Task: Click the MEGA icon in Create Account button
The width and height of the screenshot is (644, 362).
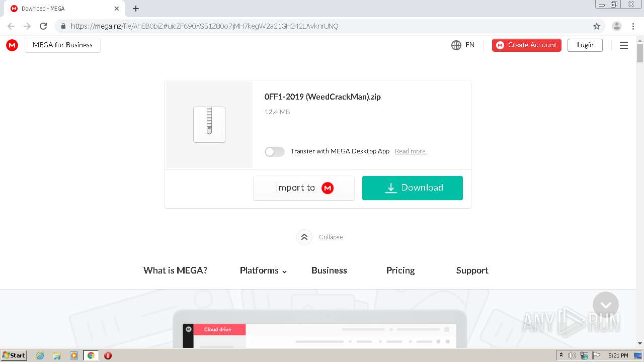Action: click(500, 45)
